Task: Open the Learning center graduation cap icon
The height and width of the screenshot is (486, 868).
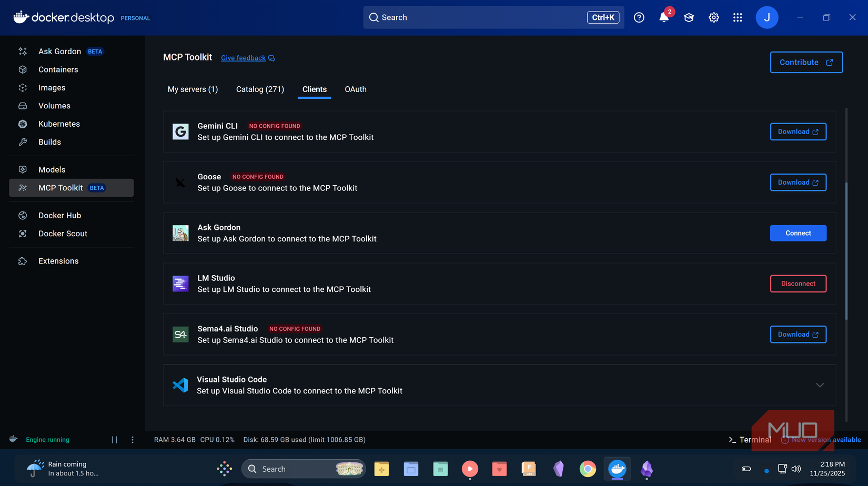Action: tap(689, 18)
